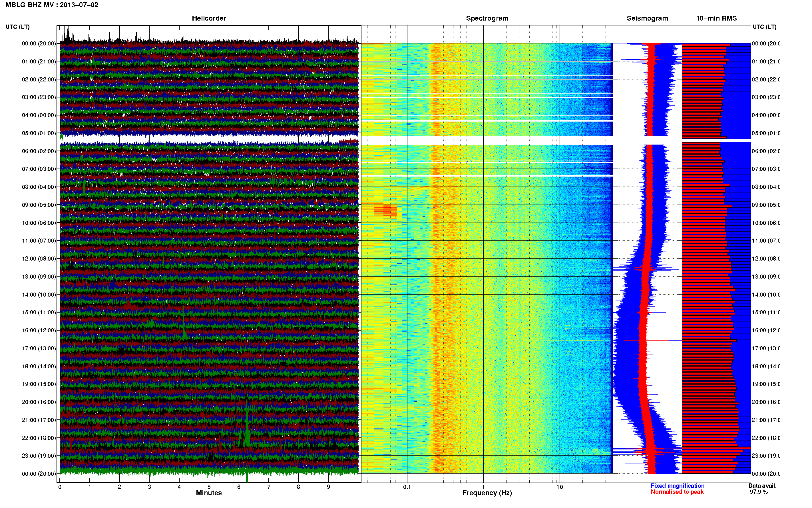Click the '17:00 (13:00)' time label

click(39, 348)
